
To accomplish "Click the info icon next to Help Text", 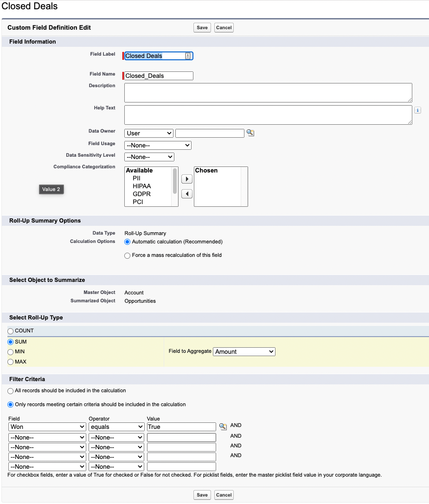I will (x=417, y=110).
